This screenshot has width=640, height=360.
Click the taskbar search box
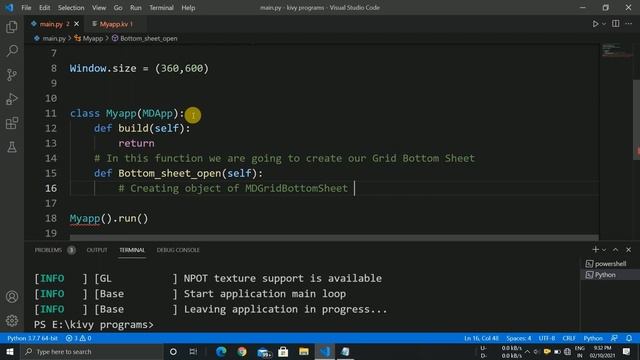(92, 351)
